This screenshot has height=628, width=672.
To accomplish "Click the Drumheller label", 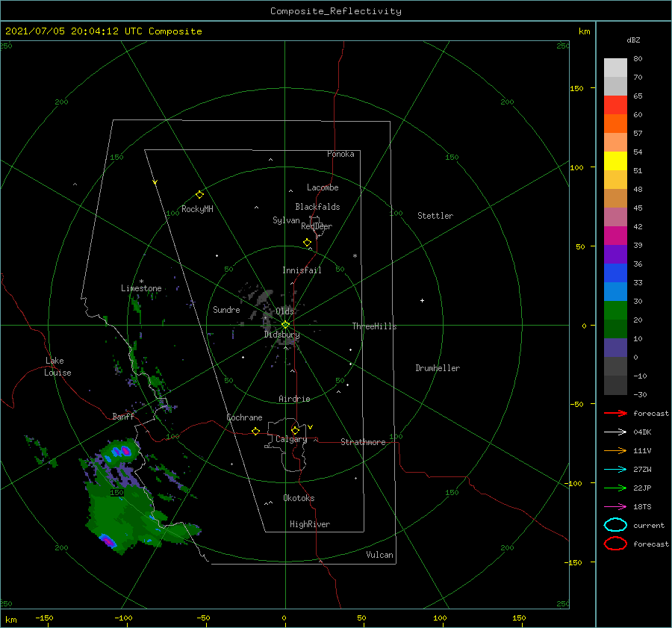I will pos(438,368).
